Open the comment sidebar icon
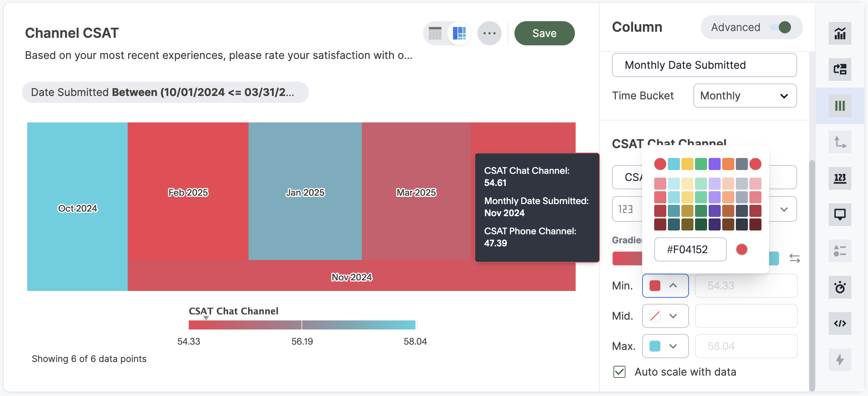 [840, 214]
